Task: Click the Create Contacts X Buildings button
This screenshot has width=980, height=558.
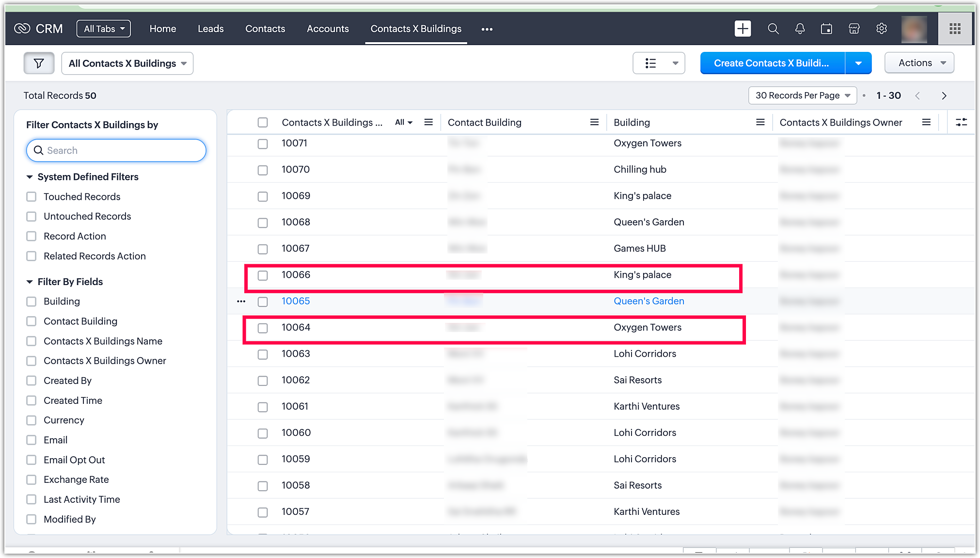Action: (x=772, y=63)
